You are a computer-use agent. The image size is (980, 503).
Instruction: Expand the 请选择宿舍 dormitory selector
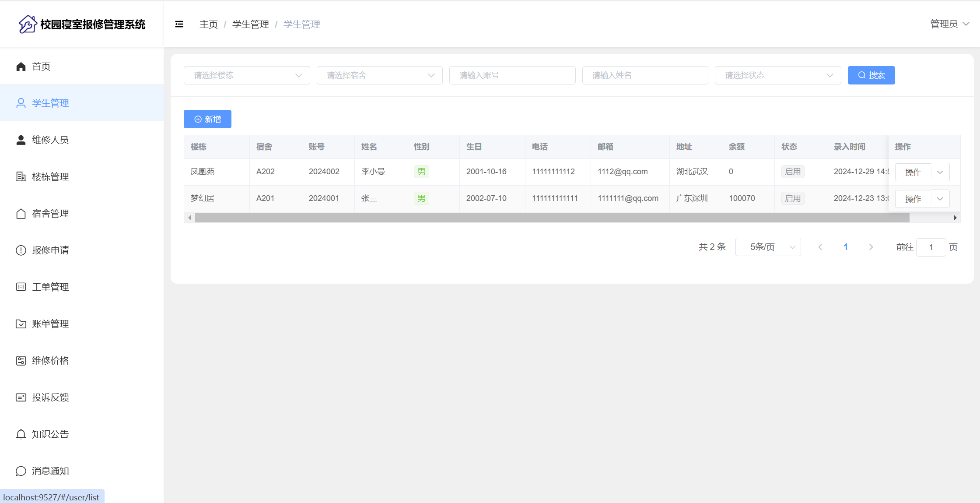379,75
